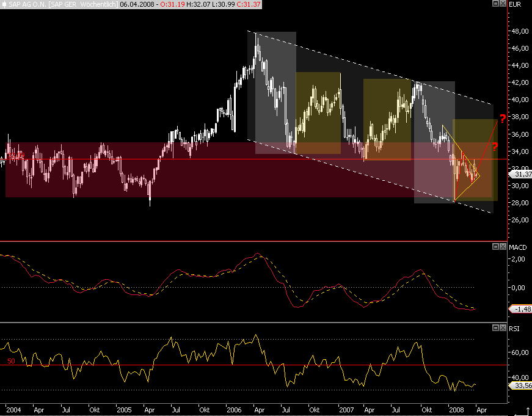Click the chart icon in the title bar
The image size is (532, 416).
click(x=4, y=4)
